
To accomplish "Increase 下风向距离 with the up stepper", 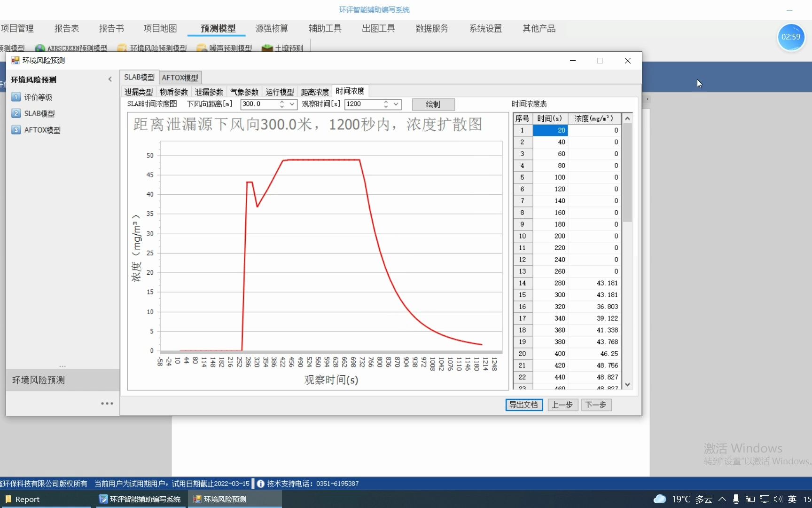I will 282,102.
